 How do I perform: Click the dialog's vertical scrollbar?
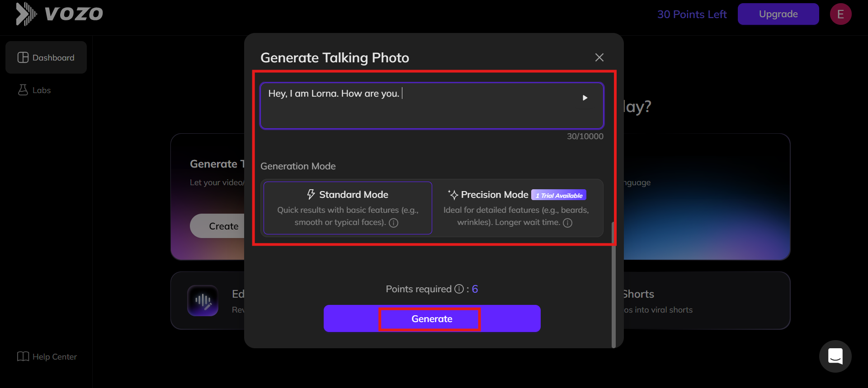(x=613, y=285)
